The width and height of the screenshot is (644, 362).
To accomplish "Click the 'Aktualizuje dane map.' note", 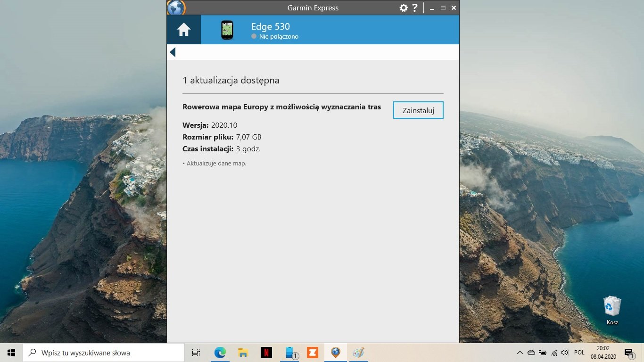I will tap(215, 164).
